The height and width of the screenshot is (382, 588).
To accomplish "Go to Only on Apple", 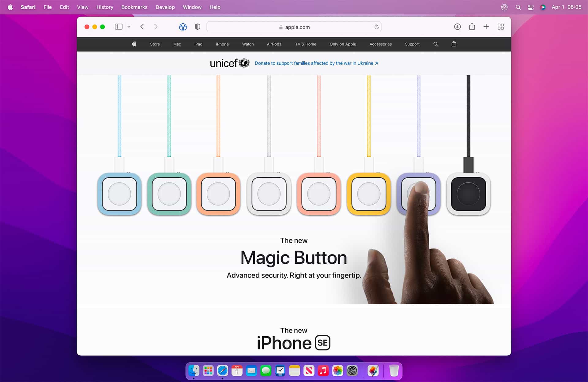I will coord(343,44).
